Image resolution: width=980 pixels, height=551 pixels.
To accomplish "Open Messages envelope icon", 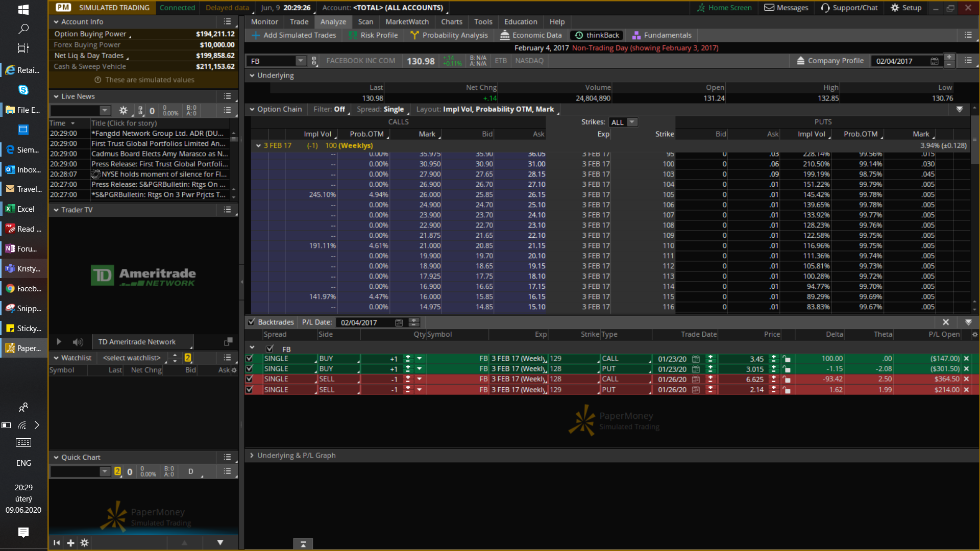I will (x=769, y=8).
